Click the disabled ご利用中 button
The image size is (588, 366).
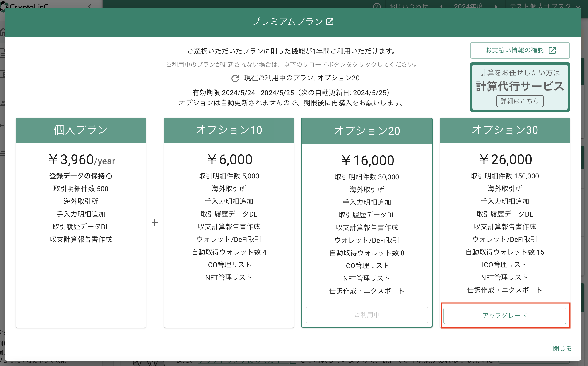366,315
